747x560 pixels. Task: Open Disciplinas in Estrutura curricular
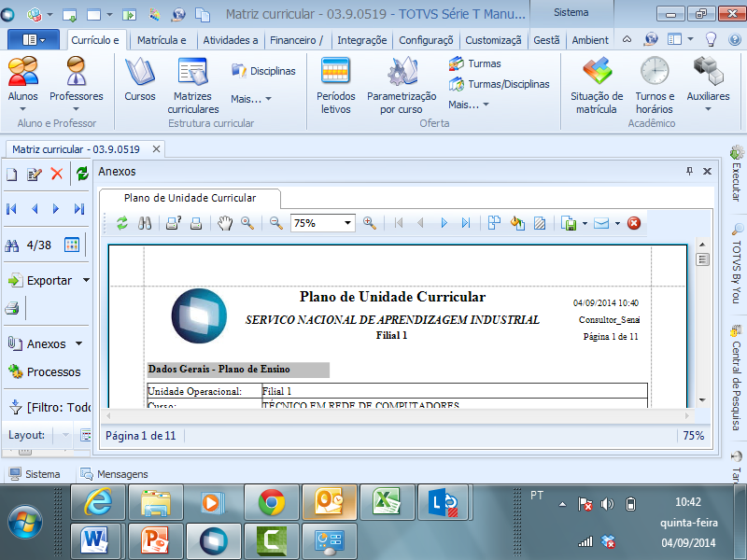click(x=263, y=71)
